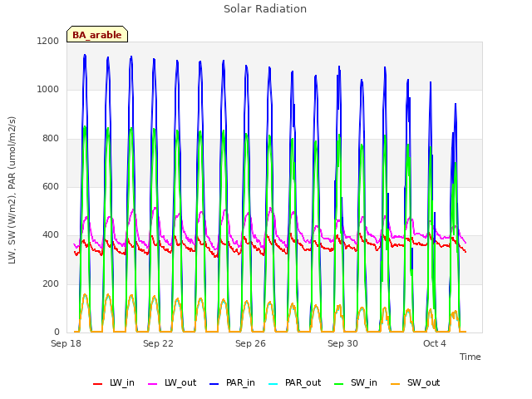532x399 pixels.
Task: Click the cyan PAR_out legend color marker
Action: click(273, 384)
